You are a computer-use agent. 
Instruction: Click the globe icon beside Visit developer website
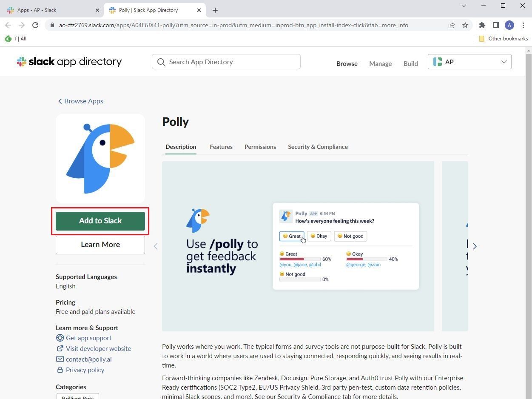(x=60, y=348)
